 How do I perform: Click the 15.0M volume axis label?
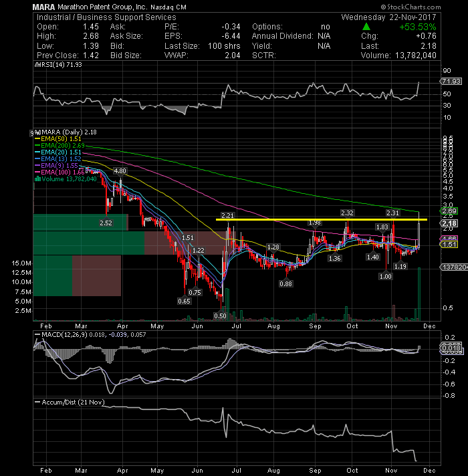[21, 263]
